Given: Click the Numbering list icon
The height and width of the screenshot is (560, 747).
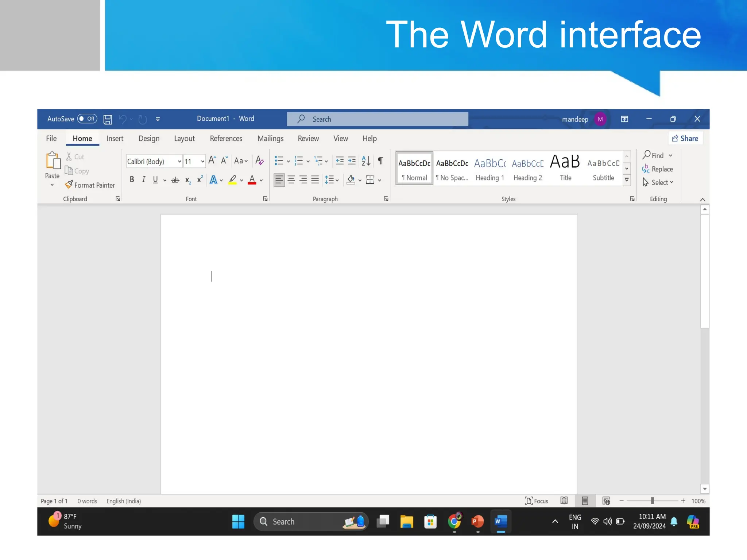Looking at the screenshot, I should coord(298,160).
